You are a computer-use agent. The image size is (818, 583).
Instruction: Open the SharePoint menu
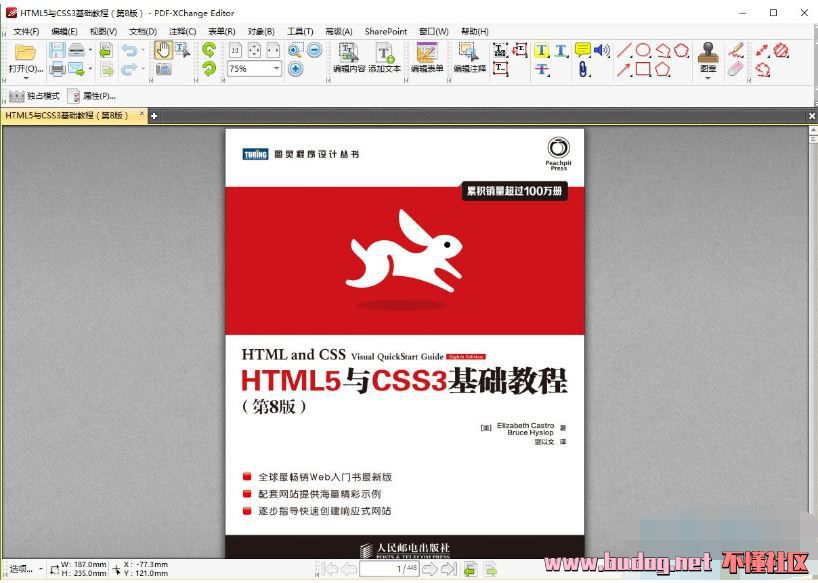386,31
